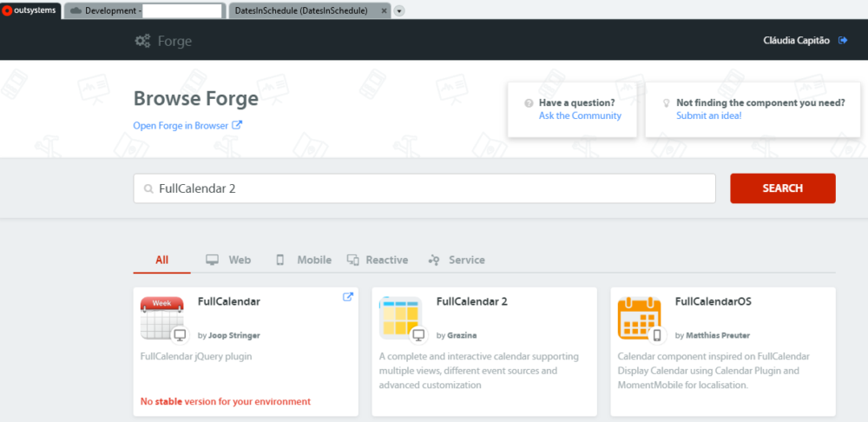868x422 pixels.
Task: Click FullCalendarOS orange calendar thumbnail
Action: pyautogui.click(x=640, y=318)
